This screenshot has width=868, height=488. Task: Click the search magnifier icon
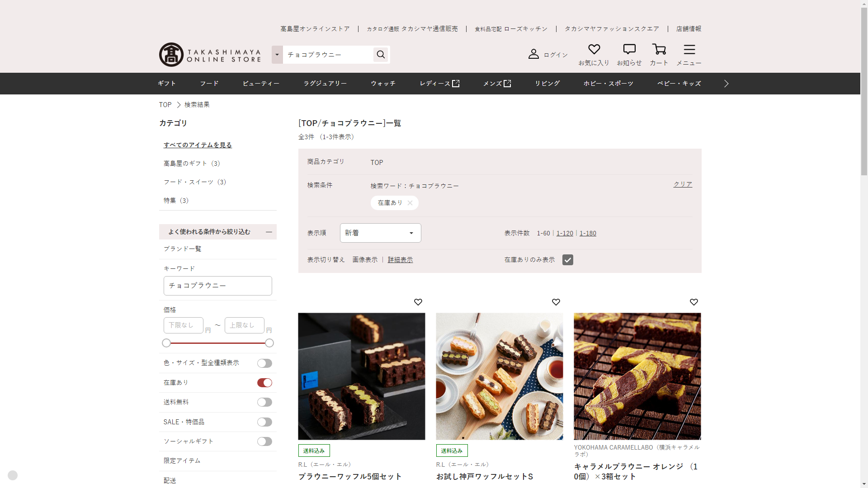[381, 55]
